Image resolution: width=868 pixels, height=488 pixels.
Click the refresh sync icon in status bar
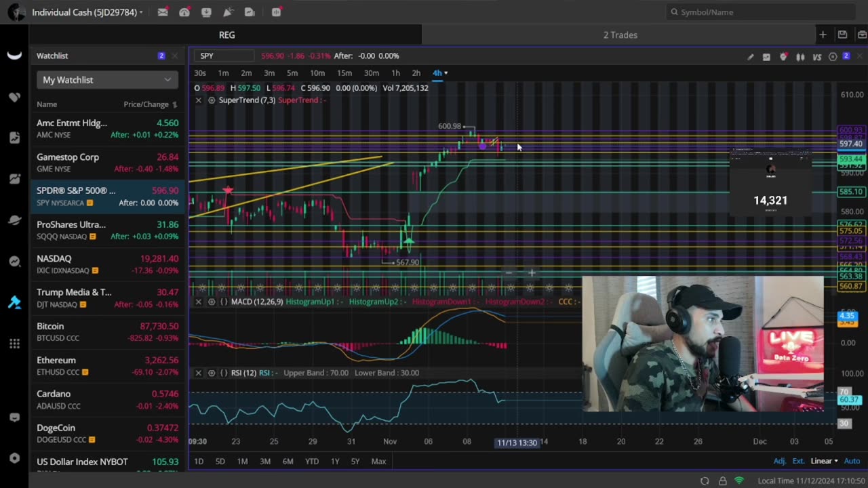[x=705, y=481]
